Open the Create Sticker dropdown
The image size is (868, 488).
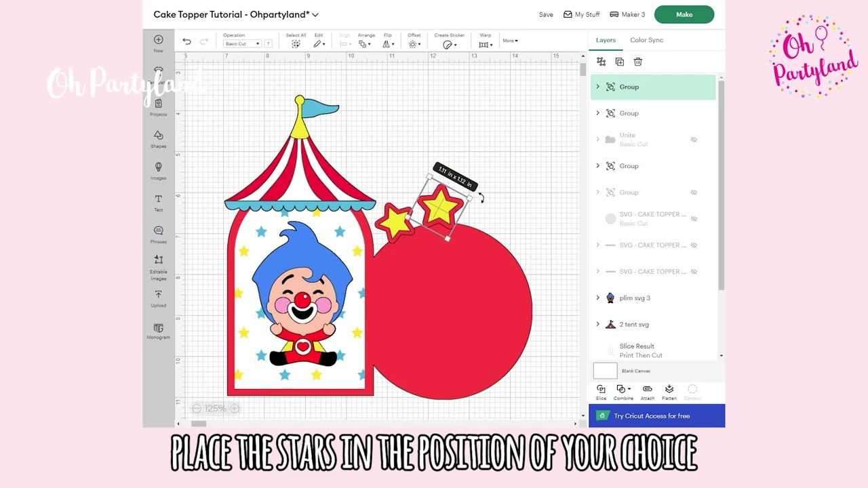coord(449,44)
